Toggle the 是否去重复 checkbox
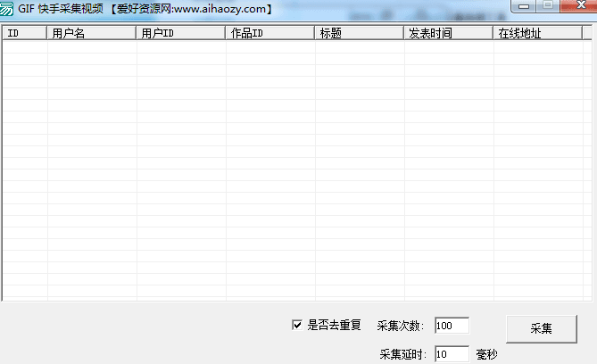 [x=297, y=325]
